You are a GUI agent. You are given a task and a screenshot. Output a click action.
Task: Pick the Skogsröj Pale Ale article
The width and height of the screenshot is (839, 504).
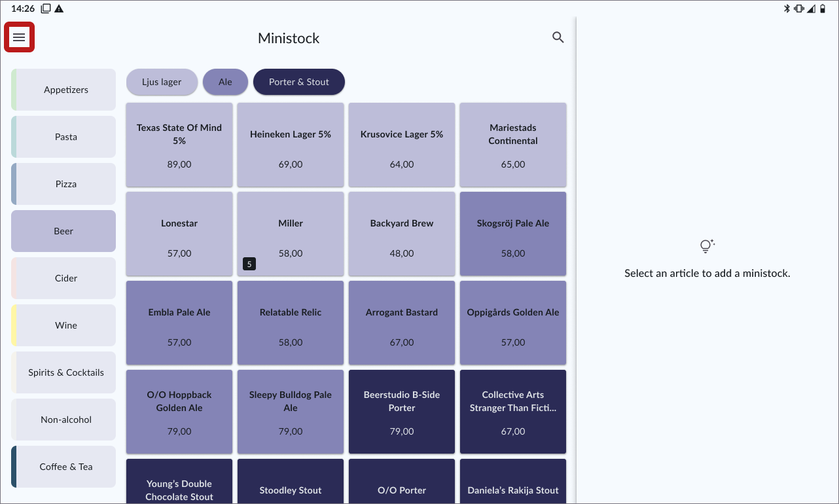point(513,234)
